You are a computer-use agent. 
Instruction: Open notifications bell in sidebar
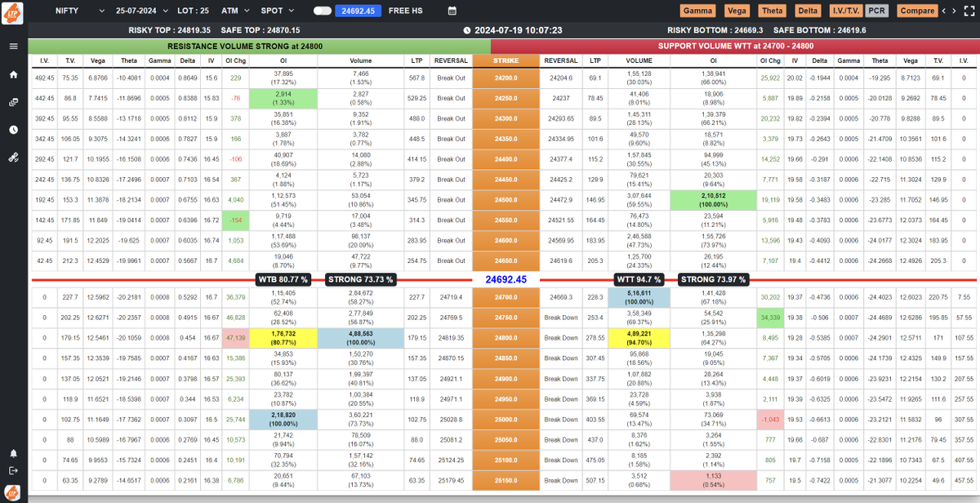tap(13, 453)
